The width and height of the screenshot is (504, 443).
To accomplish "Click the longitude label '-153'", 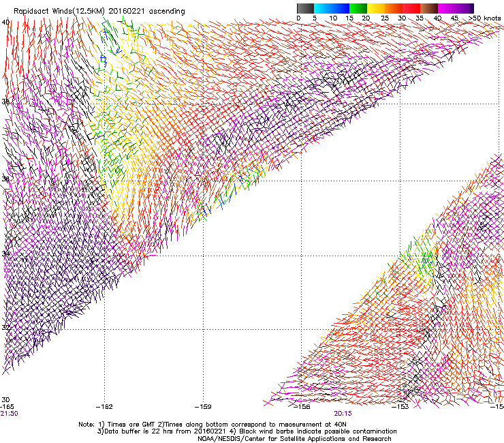I will pos(400,407).
